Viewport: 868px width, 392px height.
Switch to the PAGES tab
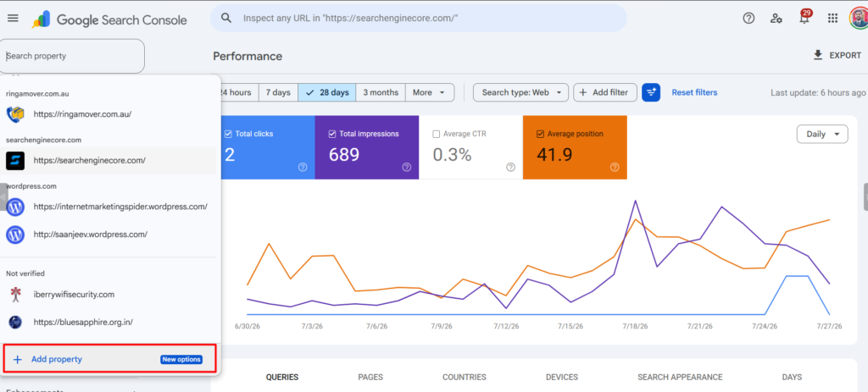click(370, 377)
